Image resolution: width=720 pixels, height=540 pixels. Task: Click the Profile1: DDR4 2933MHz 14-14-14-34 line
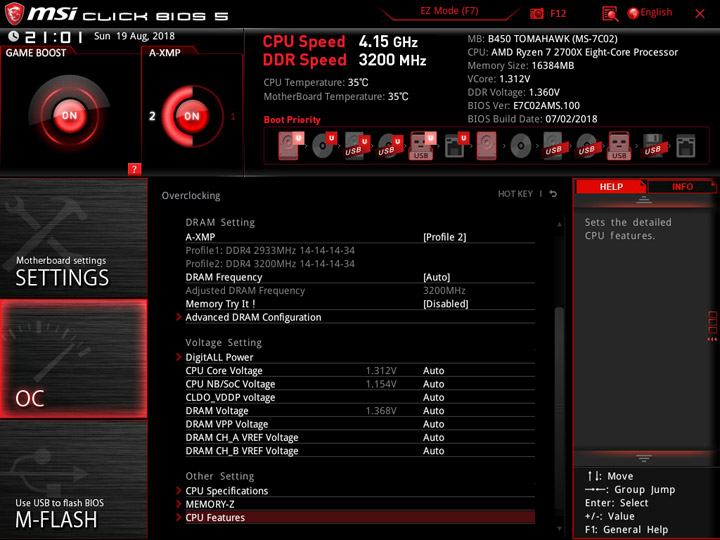[270, 250]
